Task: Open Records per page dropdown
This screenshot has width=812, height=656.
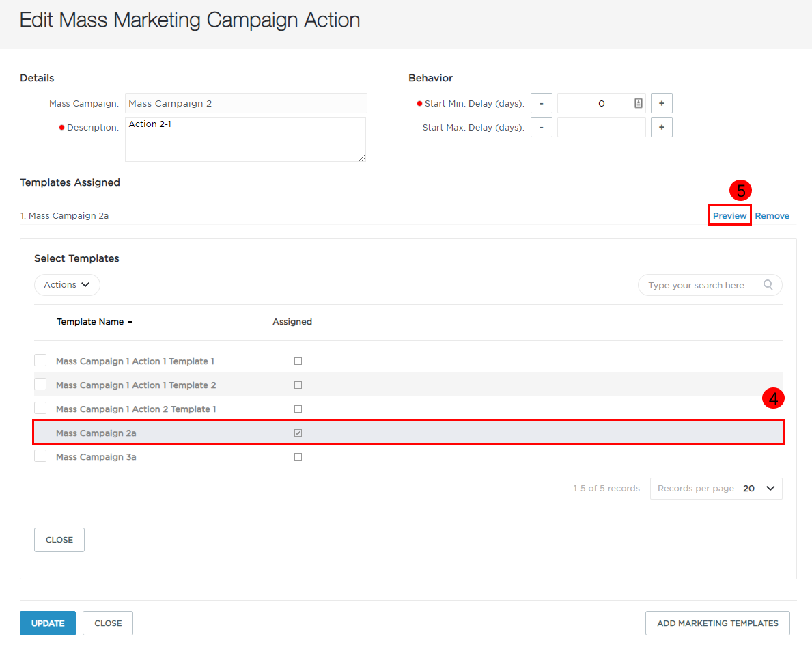Action: 716,488
